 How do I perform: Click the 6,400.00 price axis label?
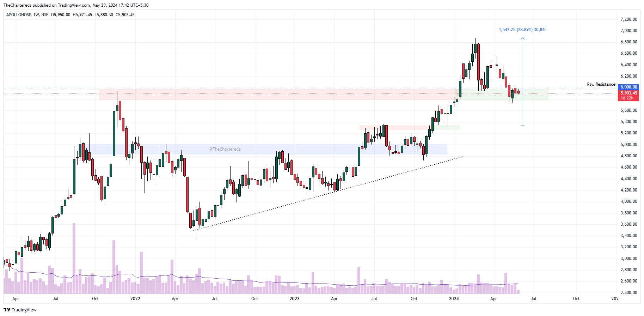pyautogui.click(x=629, y=65)
